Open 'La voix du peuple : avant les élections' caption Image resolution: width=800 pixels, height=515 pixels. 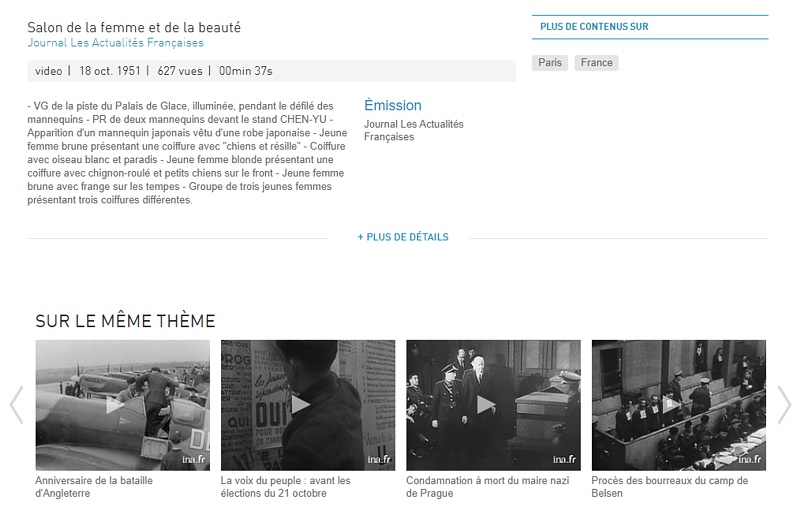click(x=286, y=486)
